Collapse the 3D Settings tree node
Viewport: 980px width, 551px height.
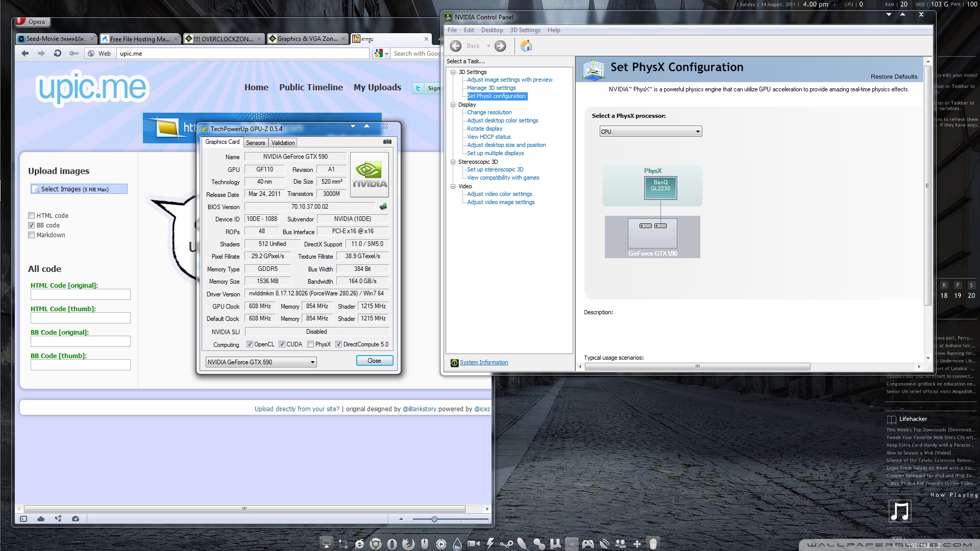tap(453, 72)
